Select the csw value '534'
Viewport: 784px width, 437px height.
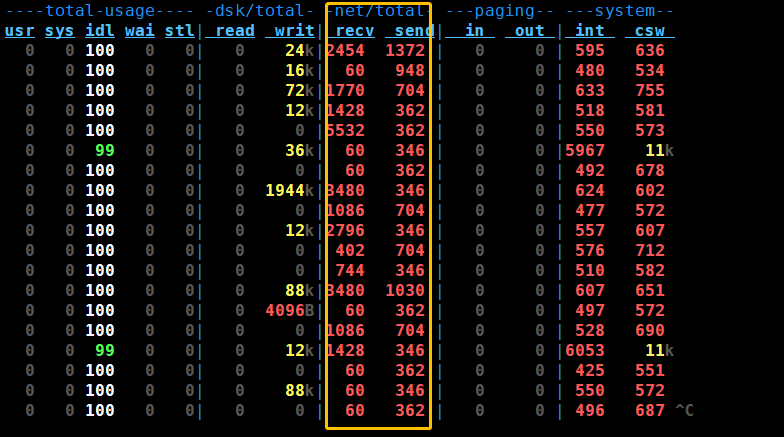tap(650, 70)
